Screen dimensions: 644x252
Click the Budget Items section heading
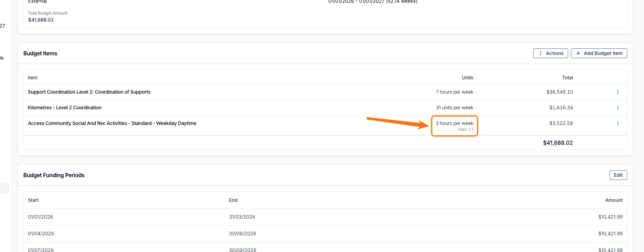40,53
